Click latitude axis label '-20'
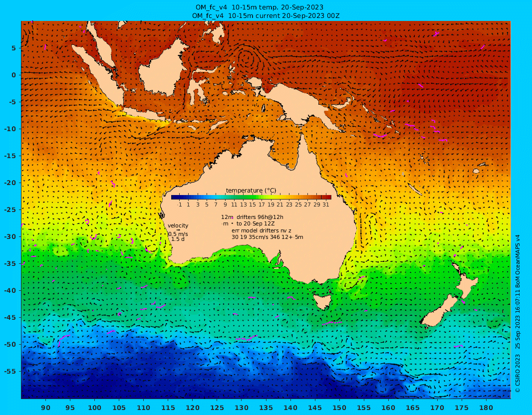Image resolution: width=532 pixels, height=415 pixels. tap(10, 183)
